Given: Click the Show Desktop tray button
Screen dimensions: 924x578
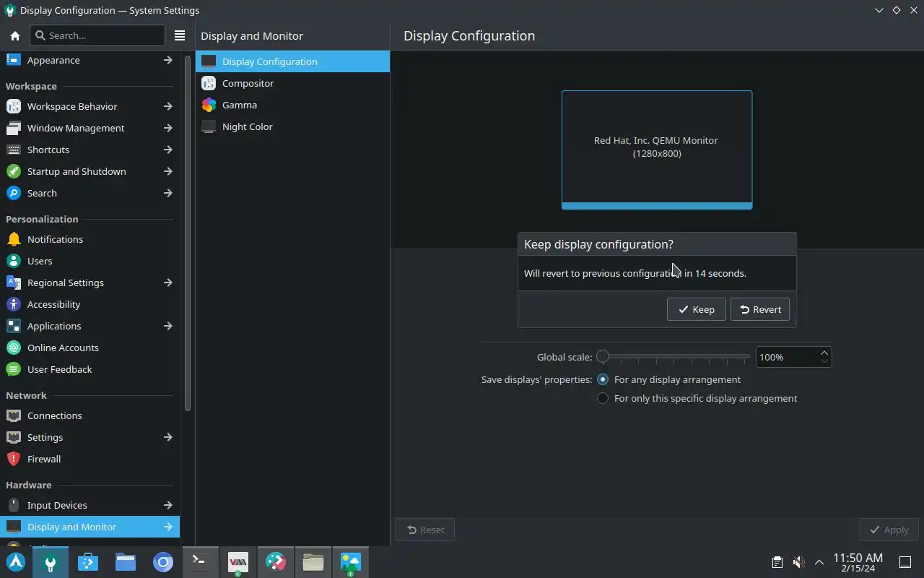Looking at the screenshot, I should point(905,561).
